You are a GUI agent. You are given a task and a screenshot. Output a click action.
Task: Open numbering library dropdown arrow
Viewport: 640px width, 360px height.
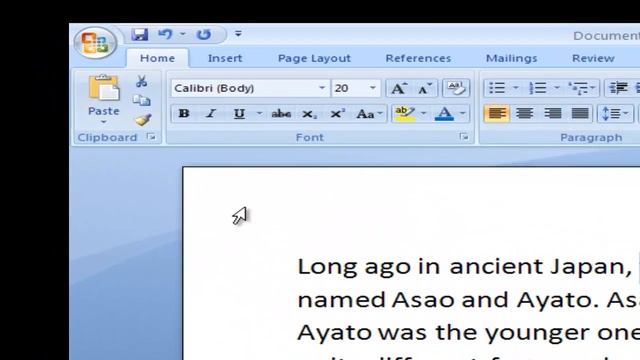(x=557, y=88)
